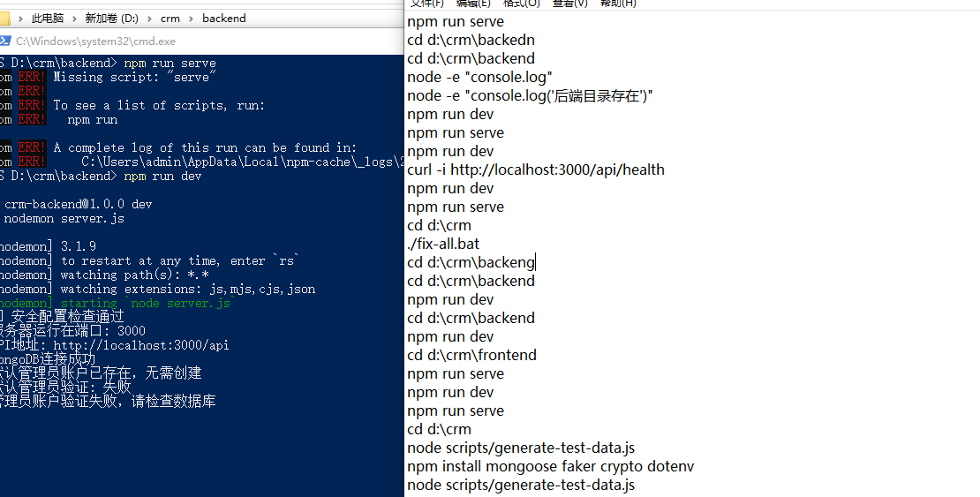The image size is (980, 497).
Task: Click generate-test-data.js line above the npm install line
Action: [x=521, y=448]
